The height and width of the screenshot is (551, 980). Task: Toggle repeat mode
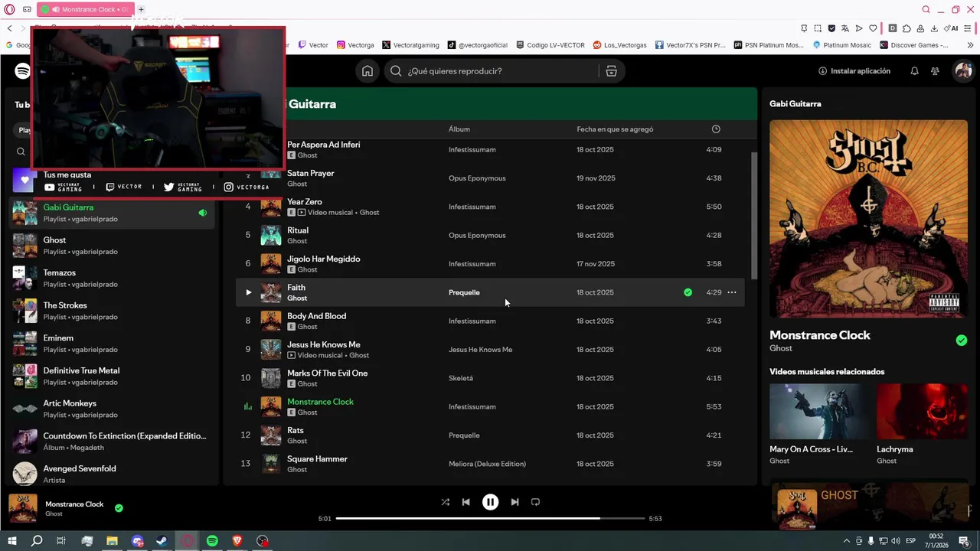(x=535, y=502)
